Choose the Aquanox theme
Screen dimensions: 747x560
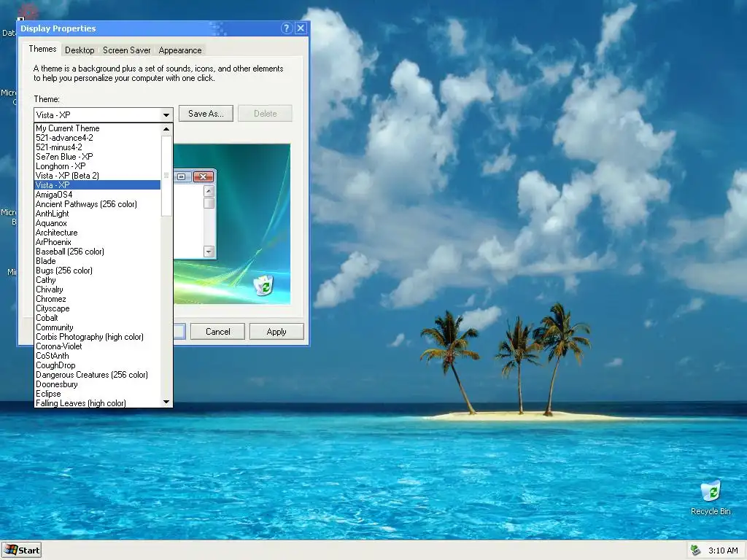pyautogui.click(x=98, y=223)
